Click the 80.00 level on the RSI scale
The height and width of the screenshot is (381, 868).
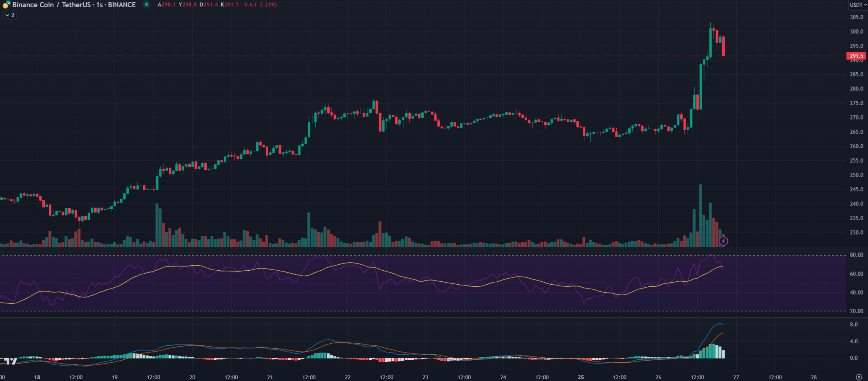[856, 255]
